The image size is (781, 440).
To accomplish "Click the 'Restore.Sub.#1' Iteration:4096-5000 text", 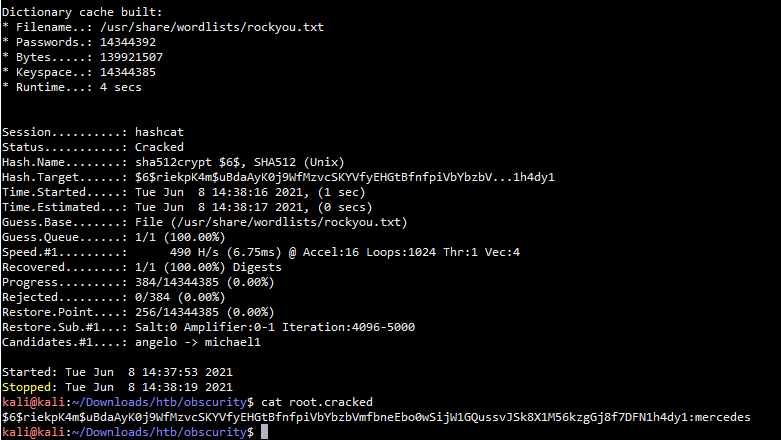I will (349, 327).
